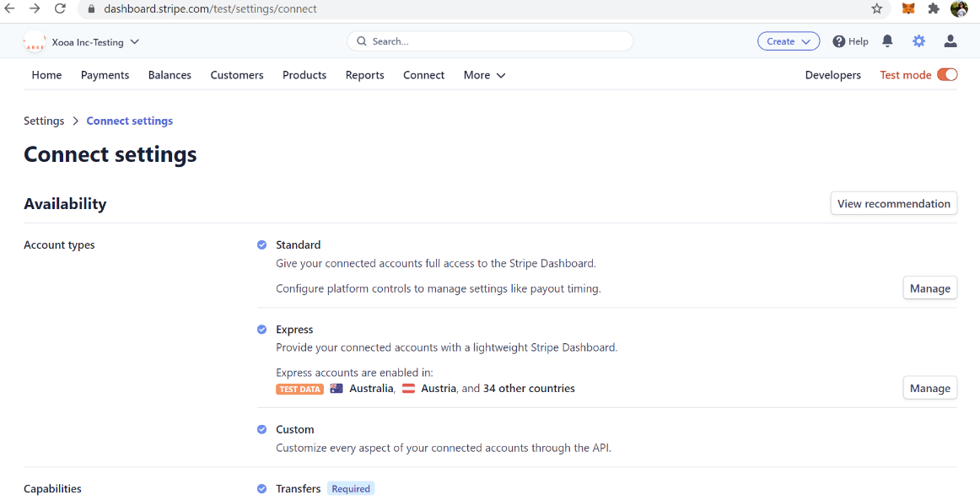Click the Capabilities label
Image resolution: width=980 pixels, height=500 pixels.
tap(52, 489)
